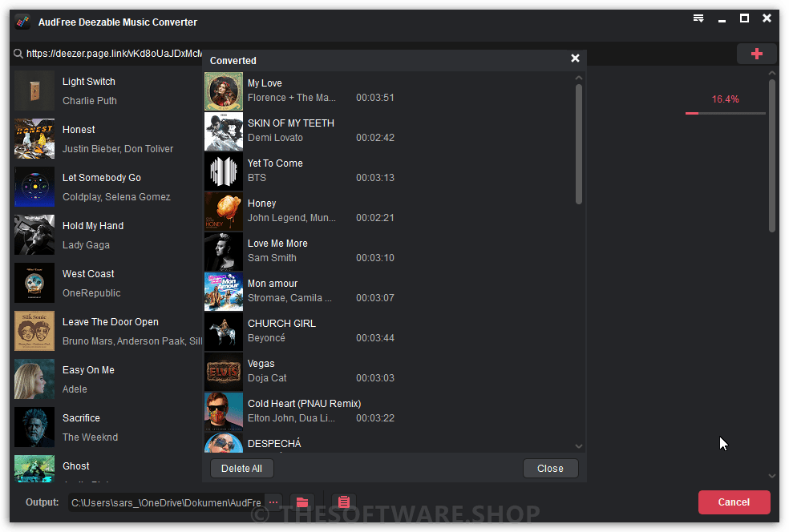The height and width of the screenshot is (532, 789).
Task: Click the Lady Gaga artist text
Action: 86,245
